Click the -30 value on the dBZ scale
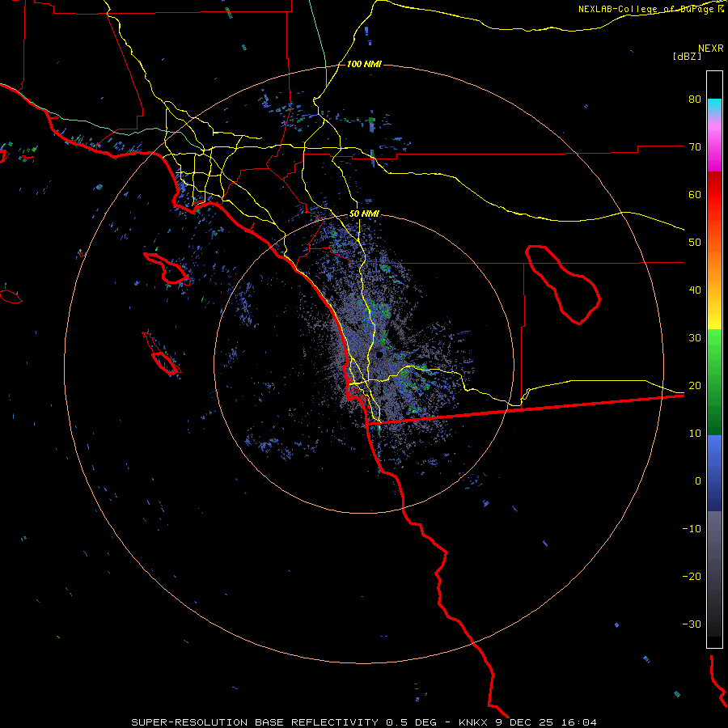The height and width of the screenshot is (728, 728). click(692, 624)
